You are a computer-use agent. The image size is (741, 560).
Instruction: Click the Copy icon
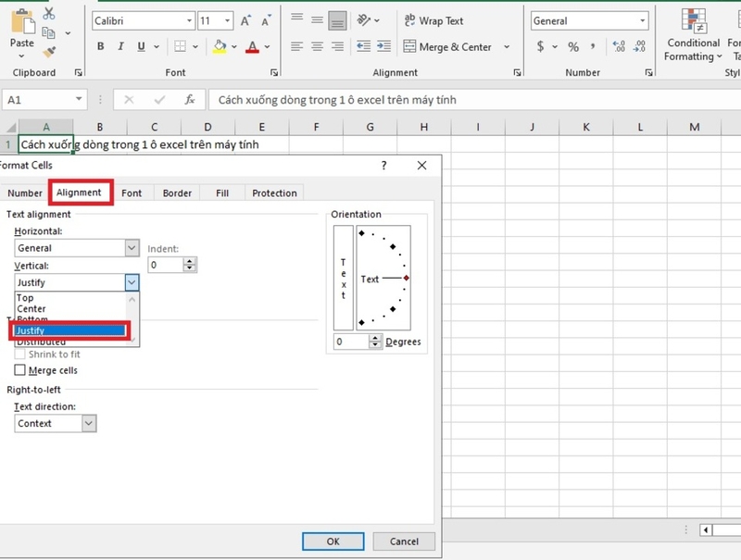point(49,33)
